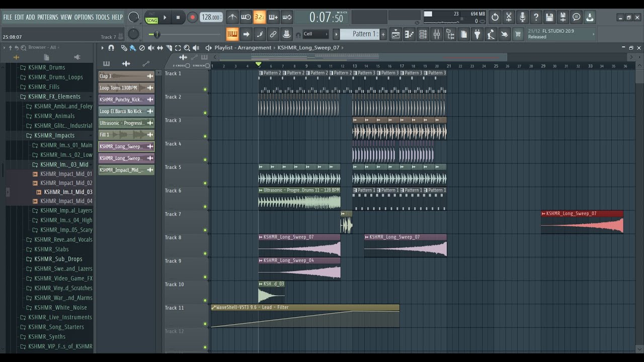
Task: Start playback with the play button
Action: coord(165,17)
